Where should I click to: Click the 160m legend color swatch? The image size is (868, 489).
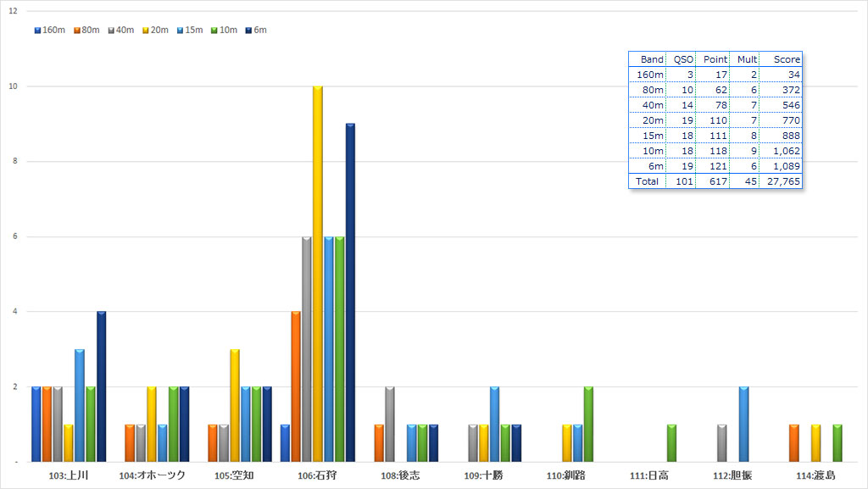(x=37, y=31)
